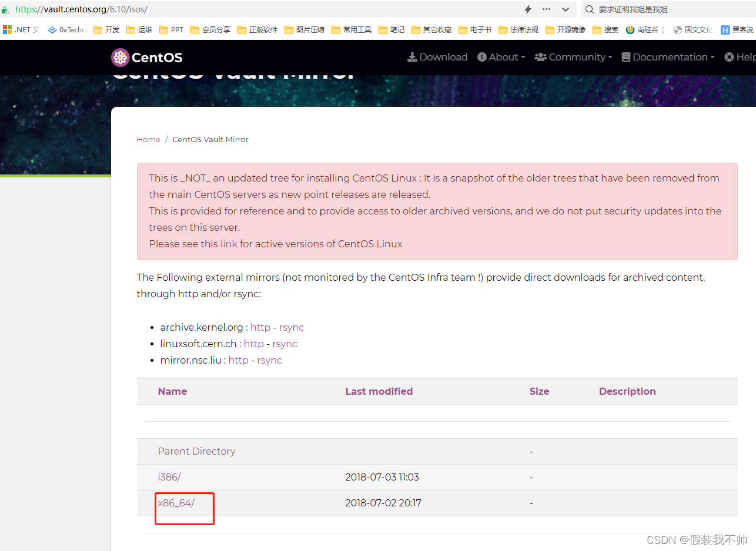Open the 正版软件 bookmark folder
This screenshot has height=551, width=756.
click(x=257, y=29)
